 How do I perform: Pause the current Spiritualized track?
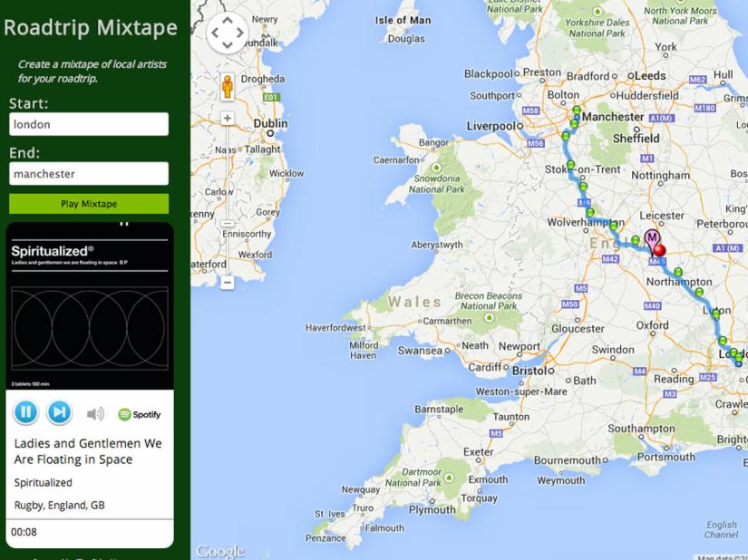25,411
